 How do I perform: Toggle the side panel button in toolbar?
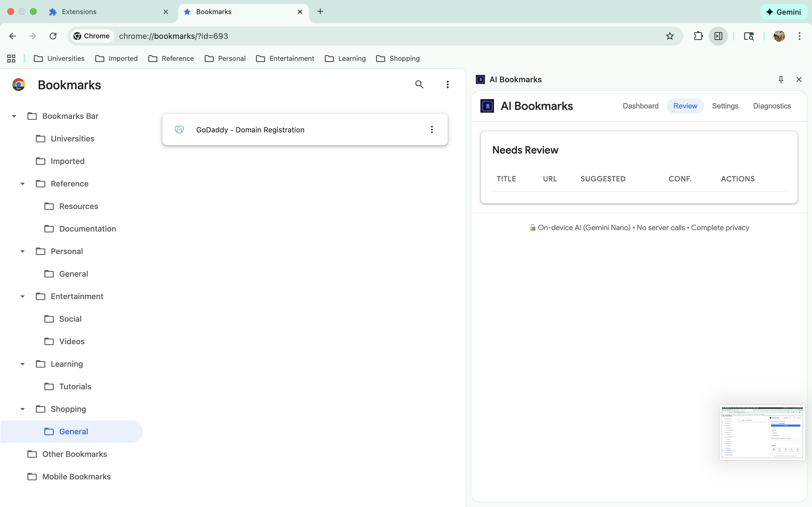718,36
